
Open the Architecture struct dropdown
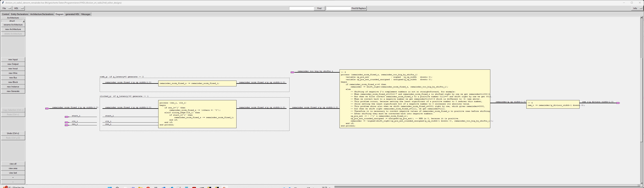[13, 21]
